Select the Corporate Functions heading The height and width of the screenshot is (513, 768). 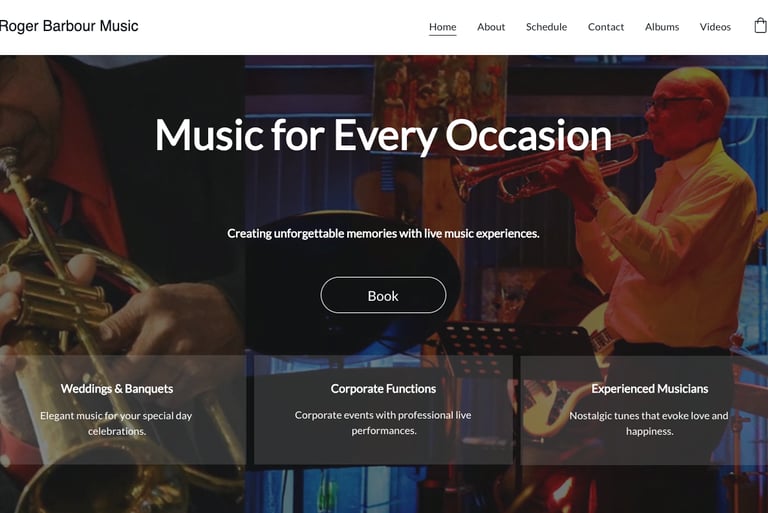[x=383, y=389]
